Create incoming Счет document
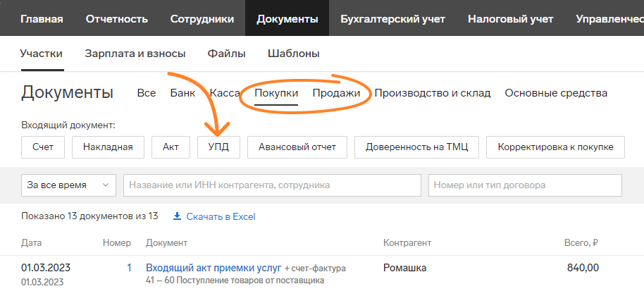This screenshot has height=296, width=644. [x=43, y=147]
